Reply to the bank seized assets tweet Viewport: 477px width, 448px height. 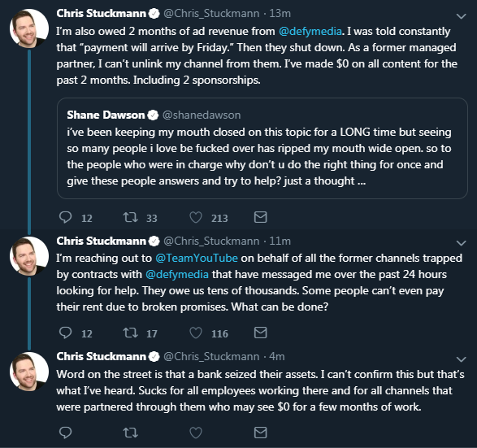pyautogui.click(x=65, y=433)
